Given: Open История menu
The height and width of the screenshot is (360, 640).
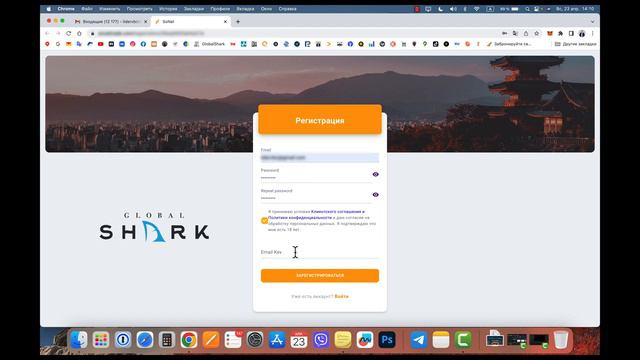Looking at the screenshot, I should tap(168, 9).
